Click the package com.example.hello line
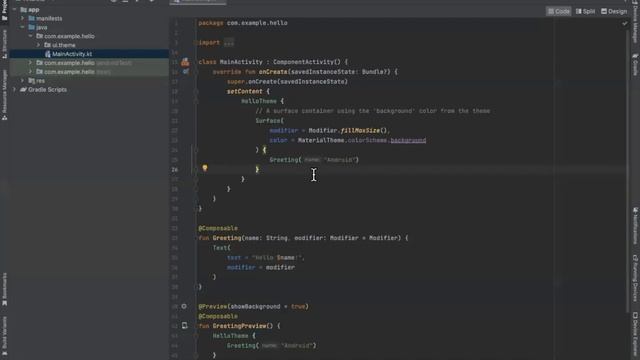The height and width of the screenshot is (360, 640). [x=243, y=23]
